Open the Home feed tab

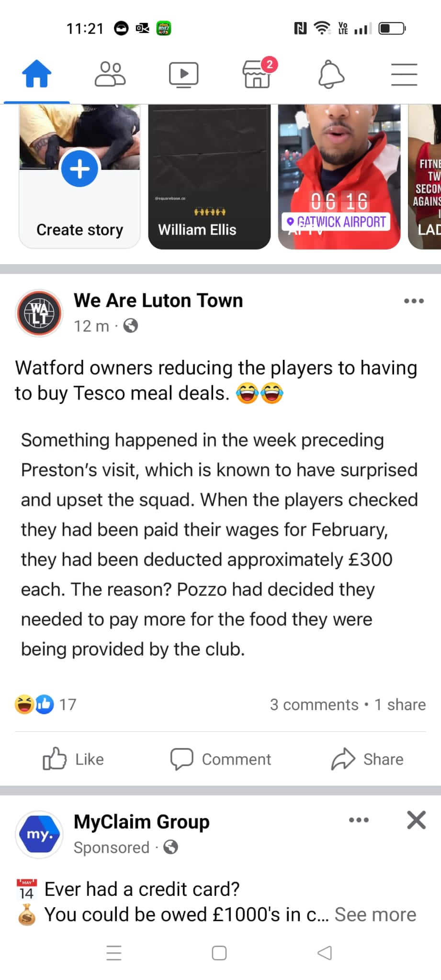36,74
